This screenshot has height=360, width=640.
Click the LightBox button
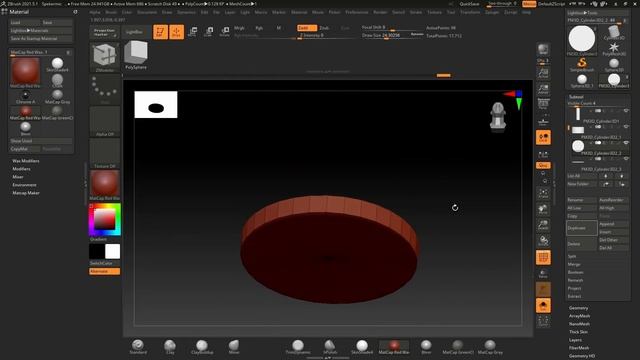(134, 32)
